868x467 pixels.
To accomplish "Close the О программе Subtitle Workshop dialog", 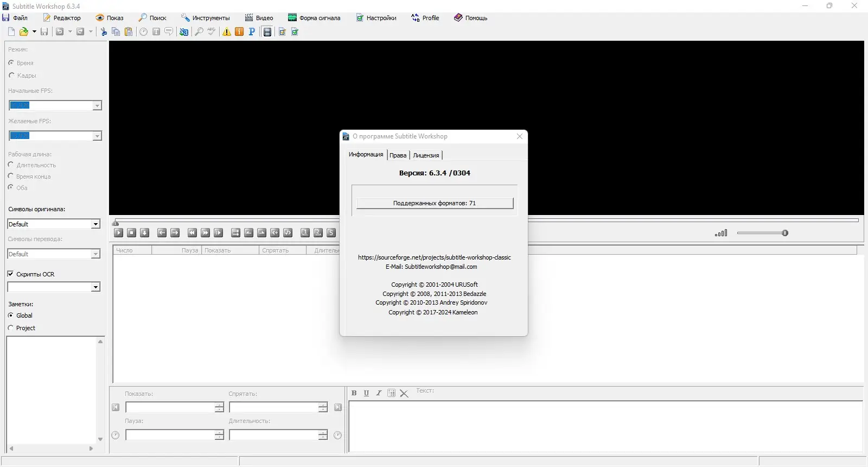I will coord(520,136).
